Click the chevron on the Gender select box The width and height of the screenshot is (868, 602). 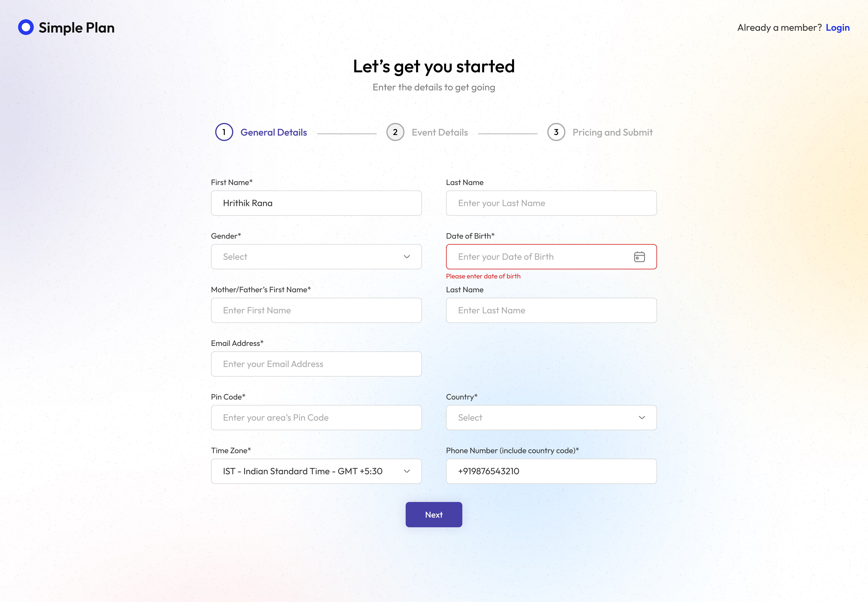tap(407, 257)
